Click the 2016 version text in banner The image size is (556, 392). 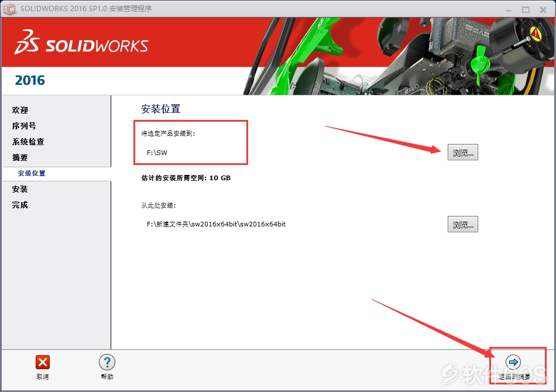[x=30, y=81]
